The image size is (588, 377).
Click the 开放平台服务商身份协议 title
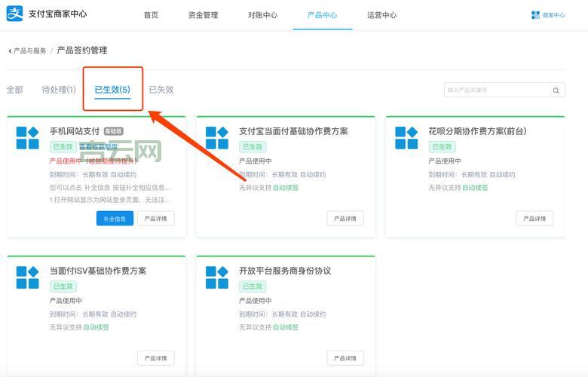[x=285, y=271]
